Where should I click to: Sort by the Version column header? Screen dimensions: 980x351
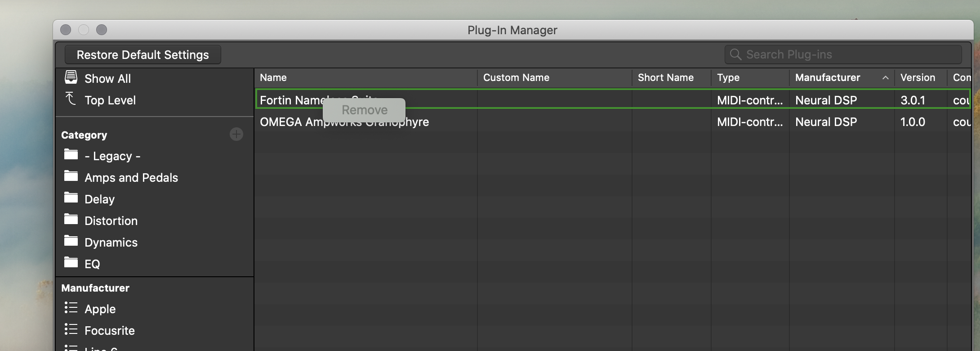[x=918, y=78]
